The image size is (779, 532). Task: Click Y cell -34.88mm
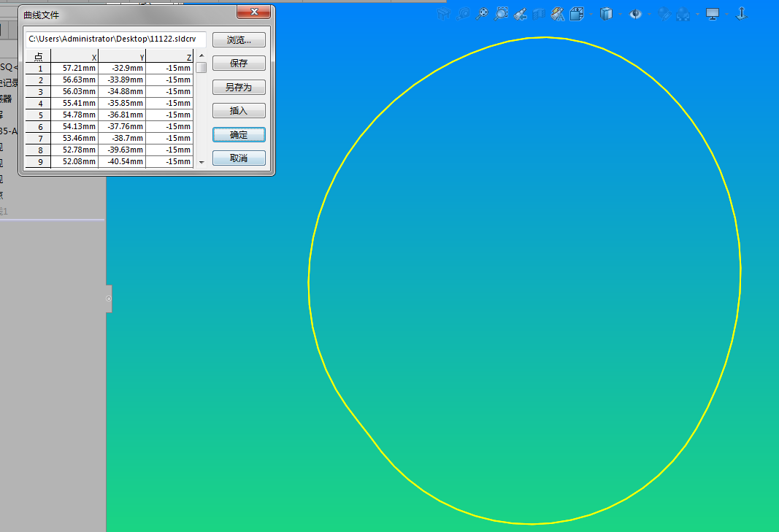pyautogui.click(x=122, y=91)
